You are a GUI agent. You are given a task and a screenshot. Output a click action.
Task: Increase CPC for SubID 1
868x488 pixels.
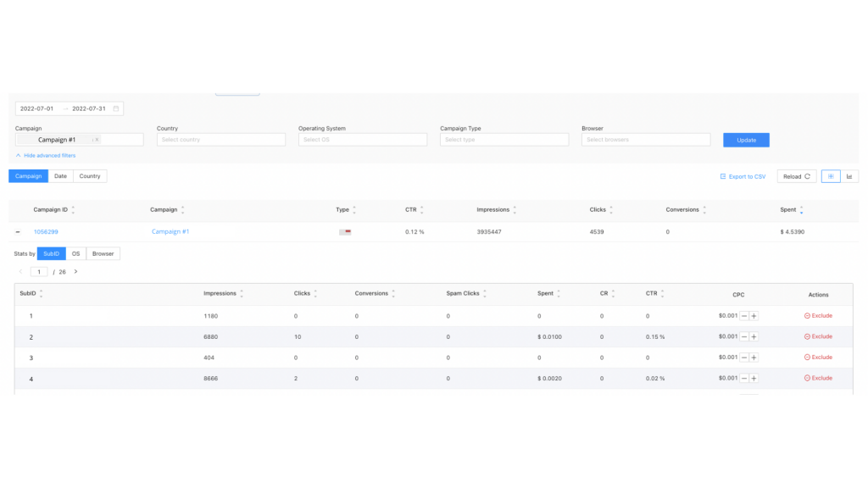click(754, 316)
